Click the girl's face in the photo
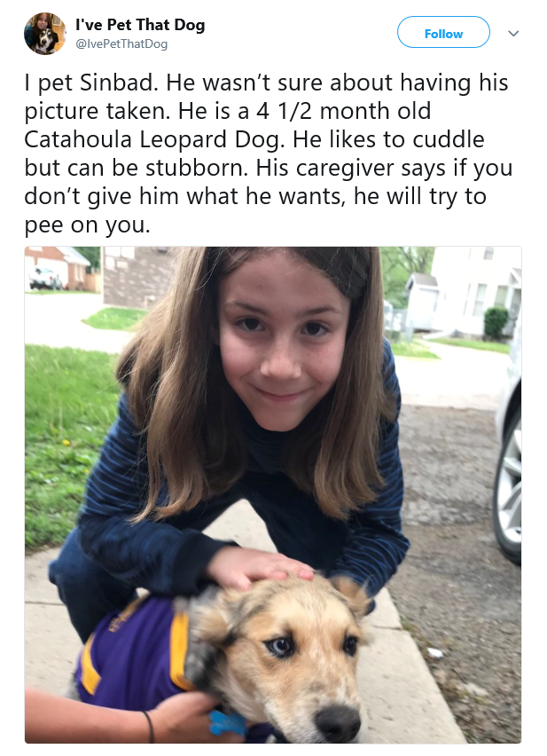 click(x=283, y=345)
